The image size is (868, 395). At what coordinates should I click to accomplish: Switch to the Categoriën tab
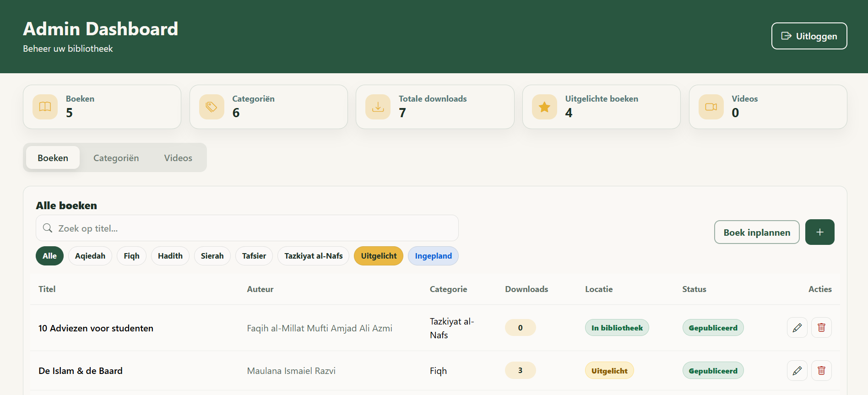pos(116,157)
